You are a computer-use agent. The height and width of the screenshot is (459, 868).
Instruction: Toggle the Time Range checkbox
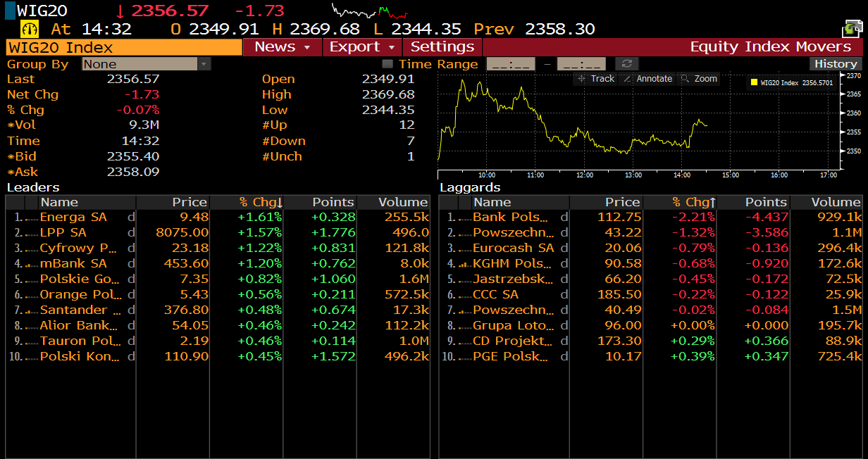[x=387, y=64]
